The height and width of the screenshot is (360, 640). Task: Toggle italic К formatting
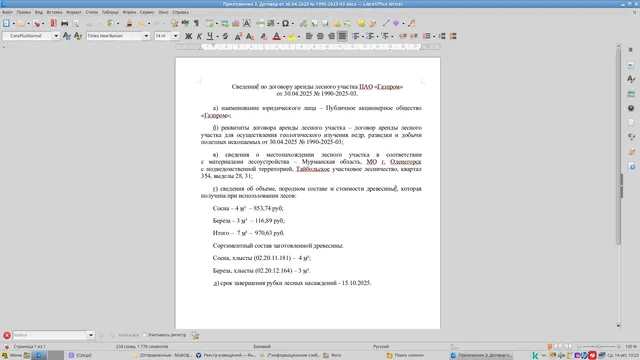click(199, 36)
